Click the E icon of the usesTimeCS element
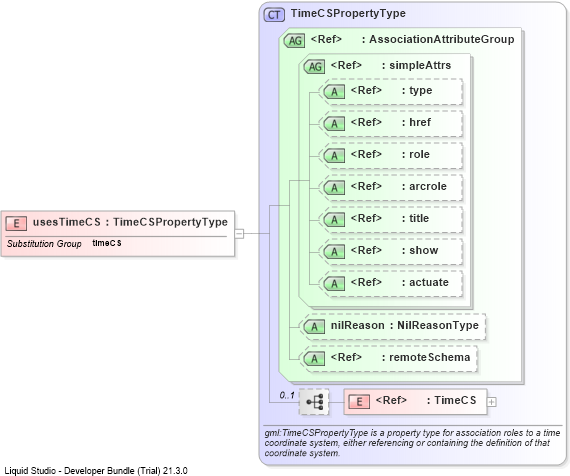The image size is (570, 476). [16, 223]
